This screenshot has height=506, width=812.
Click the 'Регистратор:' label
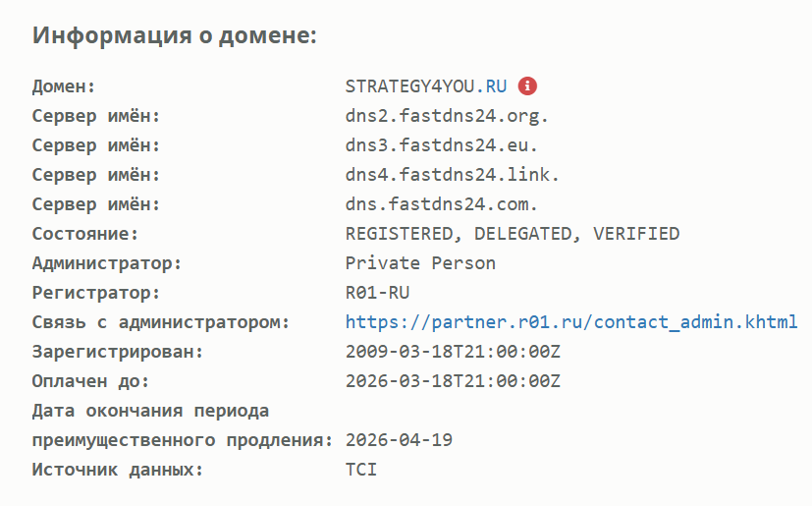point(96,293)
